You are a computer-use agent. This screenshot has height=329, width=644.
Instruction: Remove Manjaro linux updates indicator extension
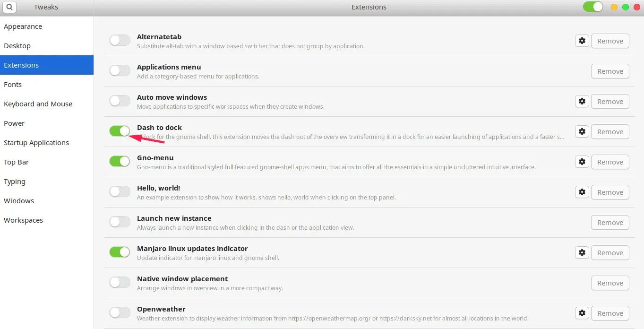point(610,253)
